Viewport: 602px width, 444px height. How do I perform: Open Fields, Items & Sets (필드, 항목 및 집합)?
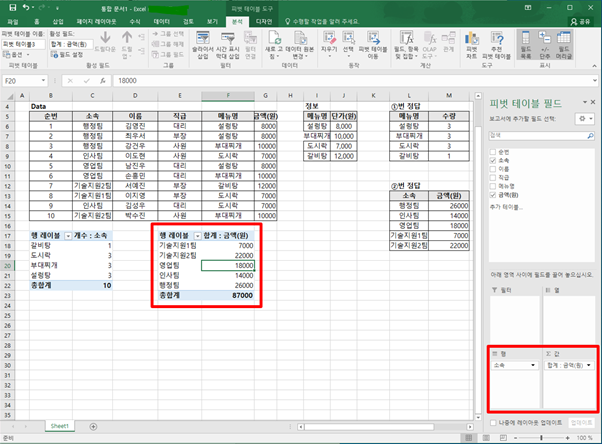(406, 45)
